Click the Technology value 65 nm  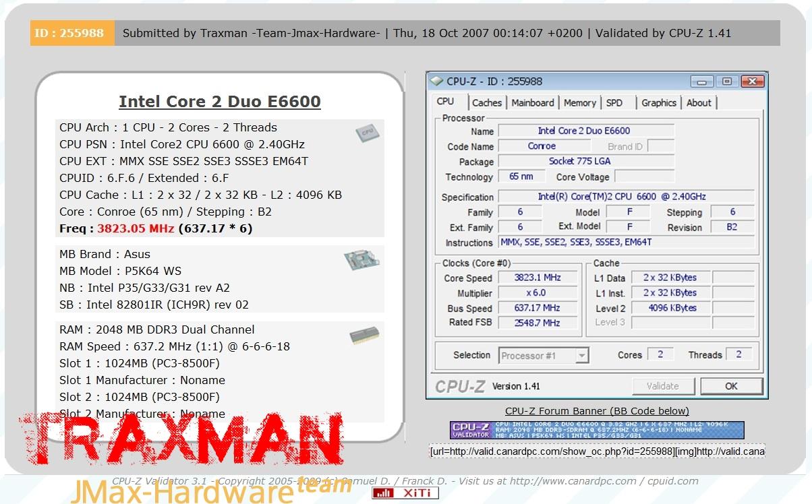522,177
